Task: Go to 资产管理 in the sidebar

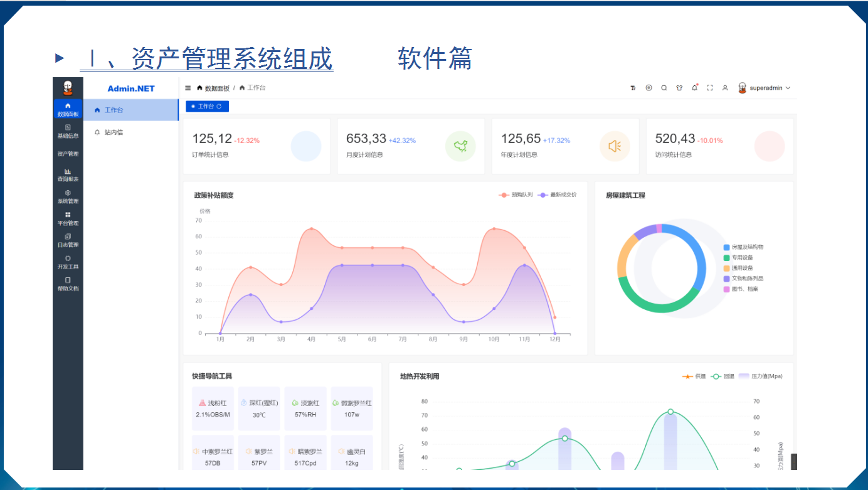Action: tap(68, 154)
